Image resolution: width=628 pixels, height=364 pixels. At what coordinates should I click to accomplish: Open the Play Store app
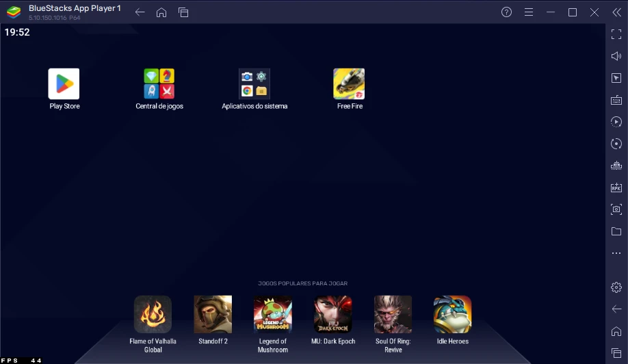64,83
